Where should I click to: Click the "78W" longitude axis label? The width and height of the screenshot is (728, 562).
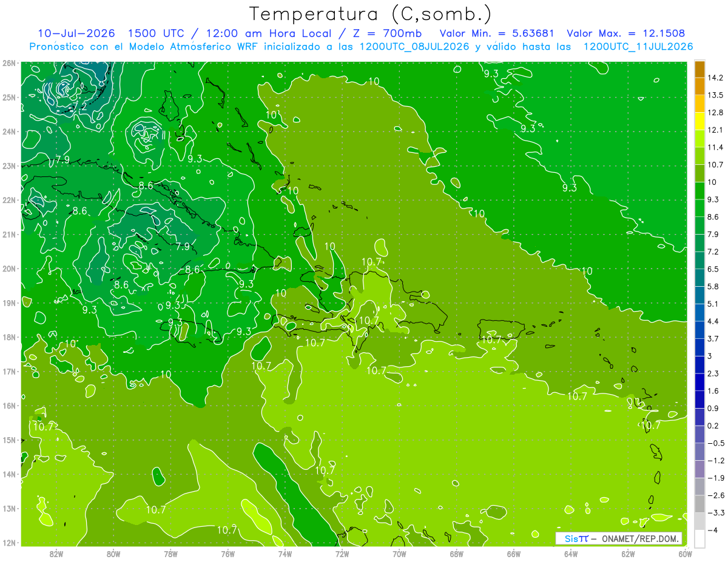pyautogui.click(x=170, y=554)
